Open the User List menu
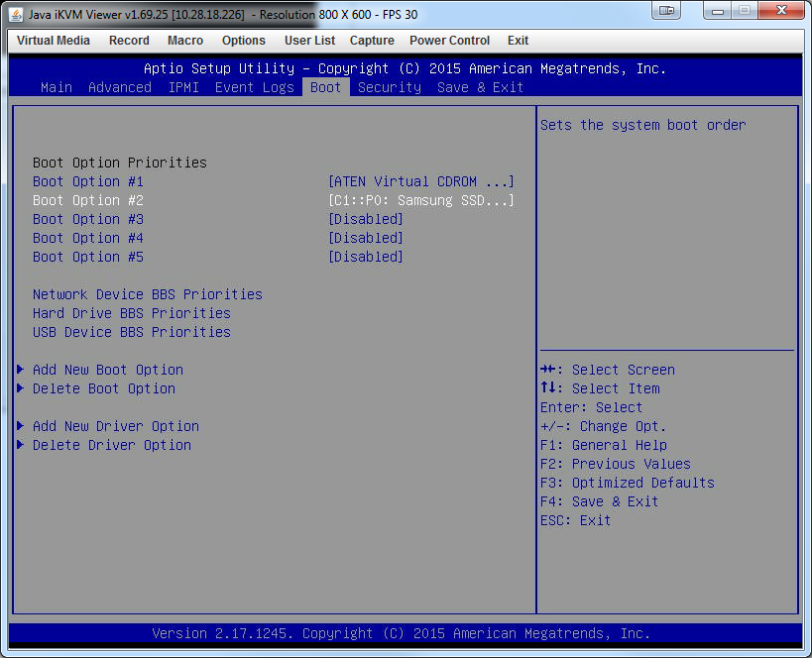812x658 pixels. click(309, 41)
